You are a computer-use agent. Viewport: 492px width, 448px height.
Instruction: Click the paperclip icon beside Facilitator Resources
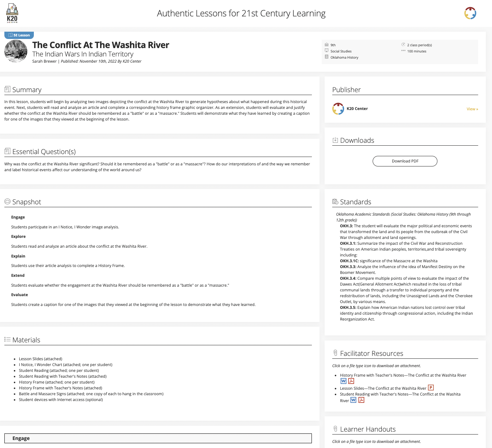click(335, 353)
